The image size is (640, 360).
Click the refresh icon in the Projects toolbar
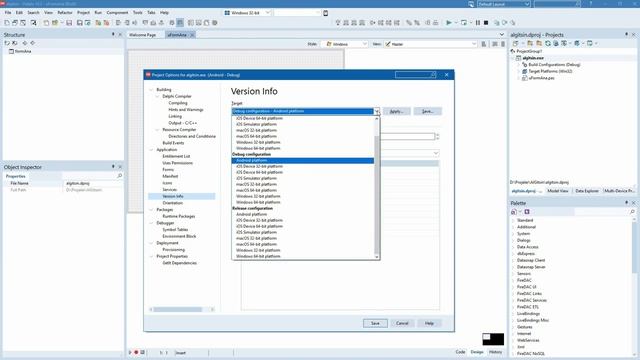tap(548, 43)
